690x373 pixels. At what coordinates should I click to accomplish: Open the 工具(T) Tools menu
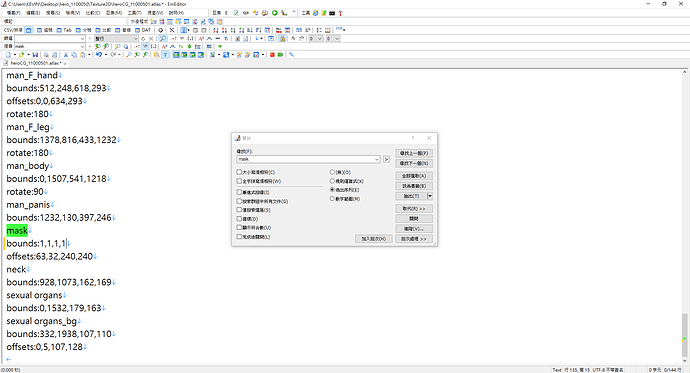point(135,13)
